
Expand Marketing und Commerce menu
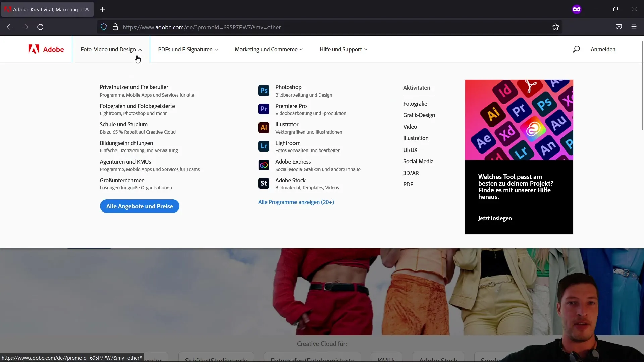coord(269,49)
